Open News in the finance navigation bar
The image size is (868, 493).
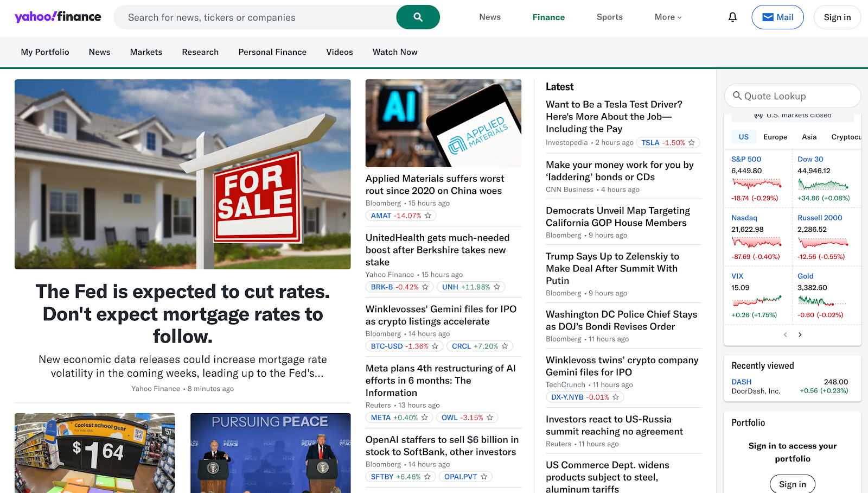click(99, 52)
